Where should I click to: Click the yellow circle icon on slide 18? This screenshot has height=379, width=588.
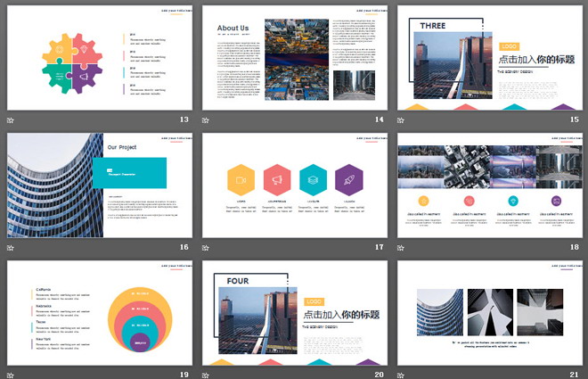pyautogui.click(x=424, y=202)
